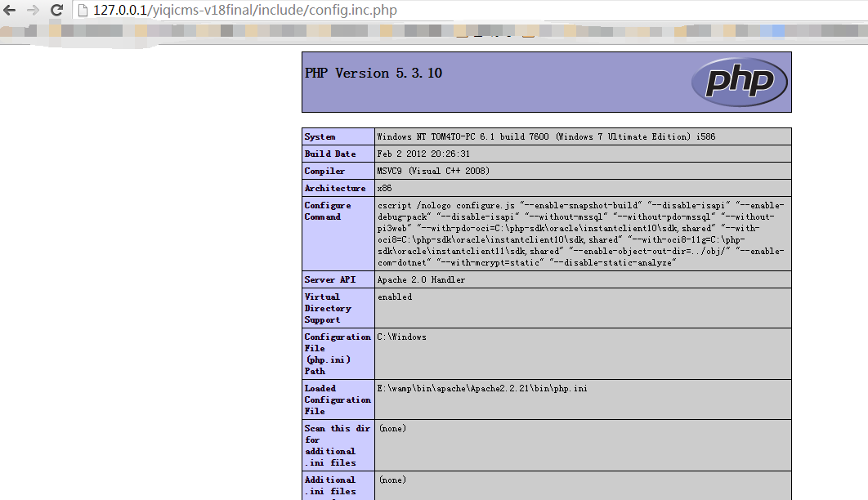Click the 'Build Date' row label

[x=330, y=154]
